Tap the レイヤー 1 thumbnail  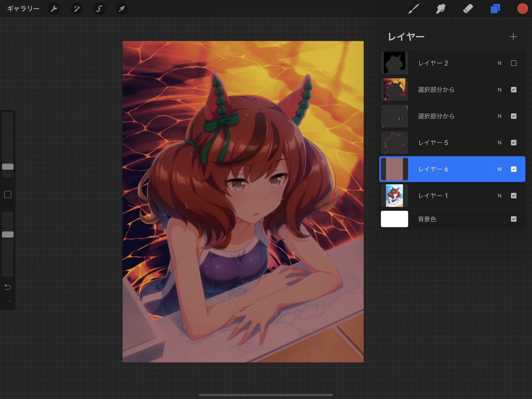(x=394, y=196)
